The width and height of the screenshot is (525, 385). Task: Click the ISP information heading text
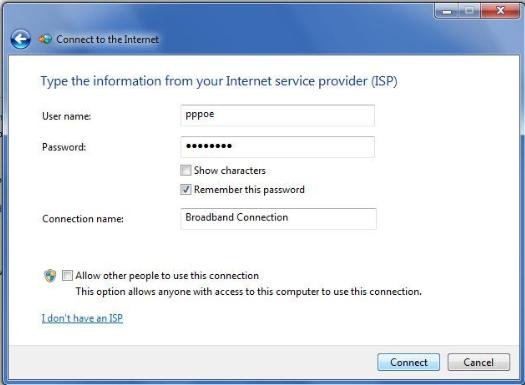(x=219, y=81)
